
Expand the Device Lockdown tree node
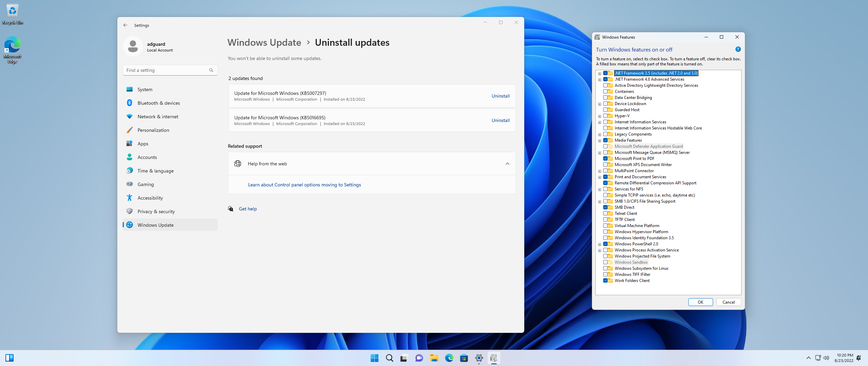point(599,104)
